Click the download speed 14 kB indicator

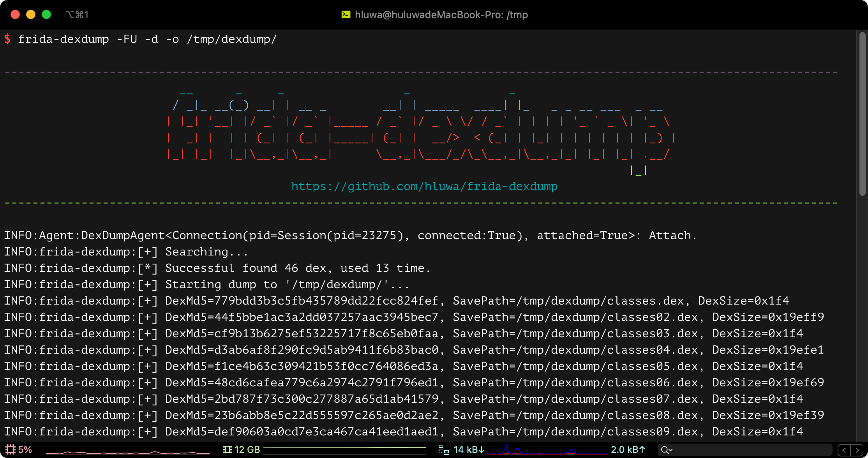(x=469, y=450)
